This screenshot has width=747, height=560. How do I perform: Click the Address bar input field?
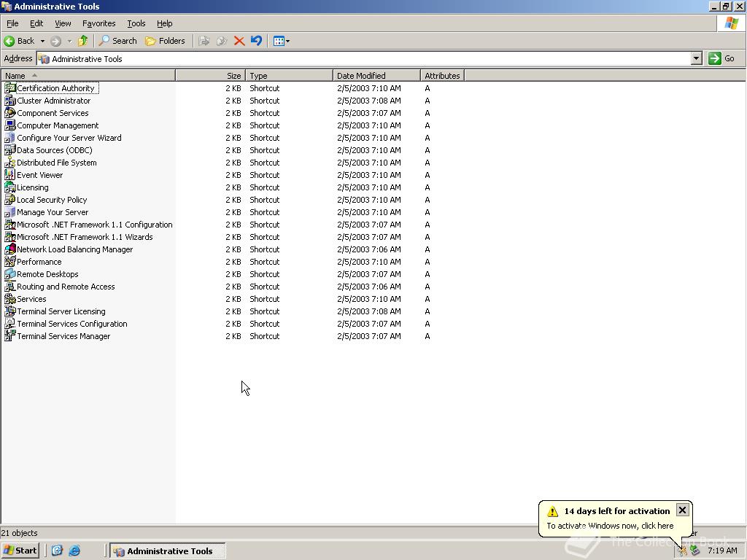(364, 58)
